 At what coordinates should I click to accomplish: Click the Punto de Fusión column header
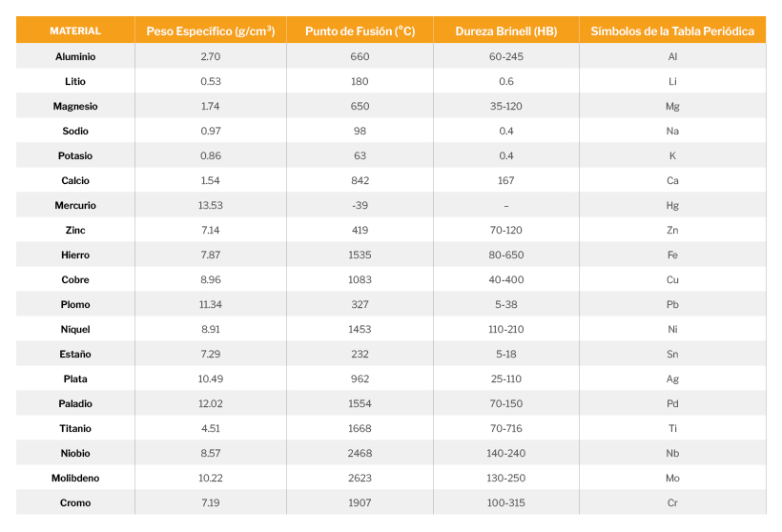360,31
